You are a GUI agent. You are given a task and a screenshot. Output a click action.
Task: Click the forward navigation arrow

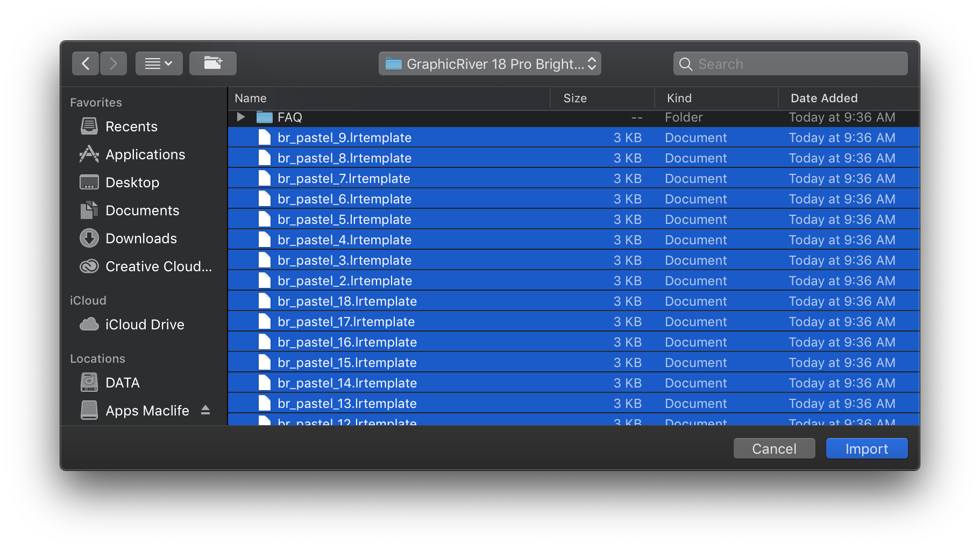pos(113,64)
